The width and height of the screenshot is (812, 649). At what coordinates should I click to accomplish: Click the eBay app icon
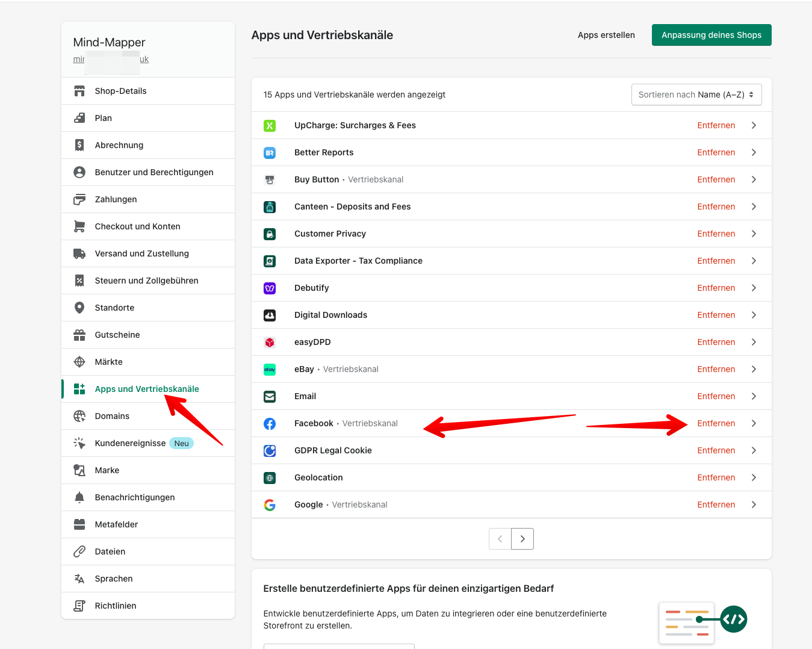click(x=270, y=370)
